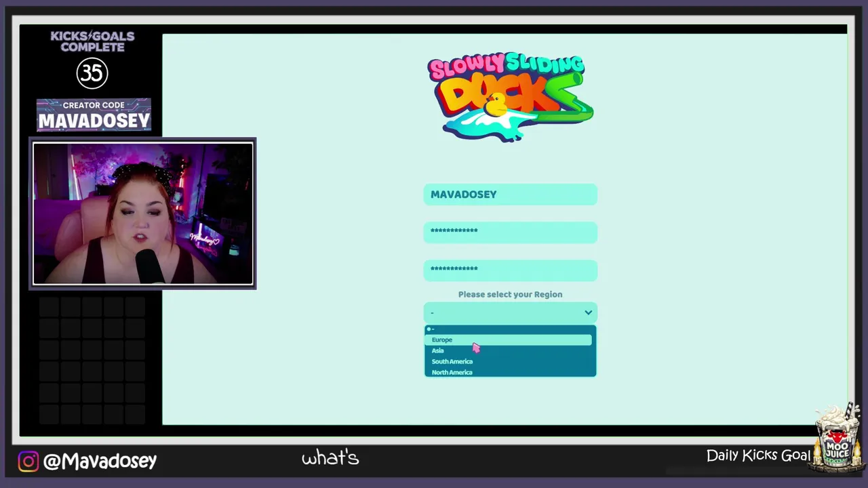Click the Instagram icon in overlay
The height and width of the screenshot is (488, 868).
pos(28,462)
